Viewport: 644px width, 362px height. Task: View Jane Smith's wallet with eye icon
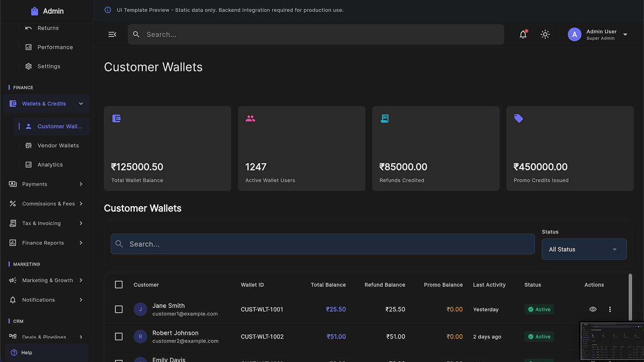click(593, 309)
